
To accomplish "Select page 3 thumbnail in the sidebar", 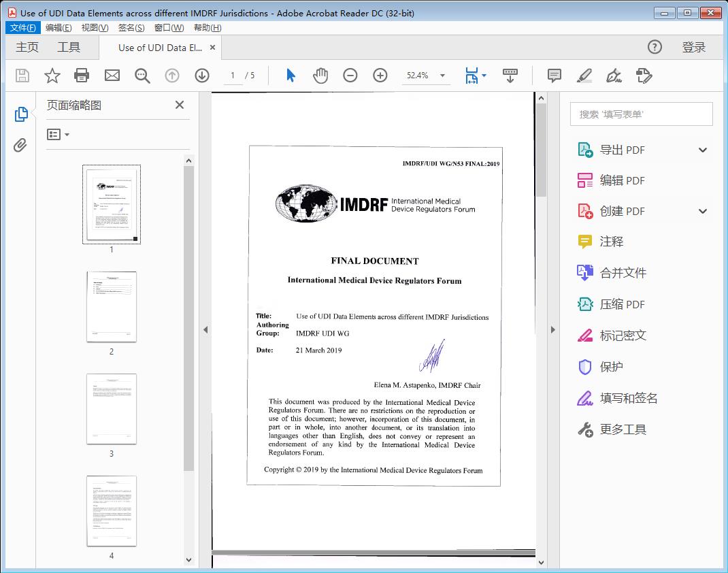I will (111, 408).
